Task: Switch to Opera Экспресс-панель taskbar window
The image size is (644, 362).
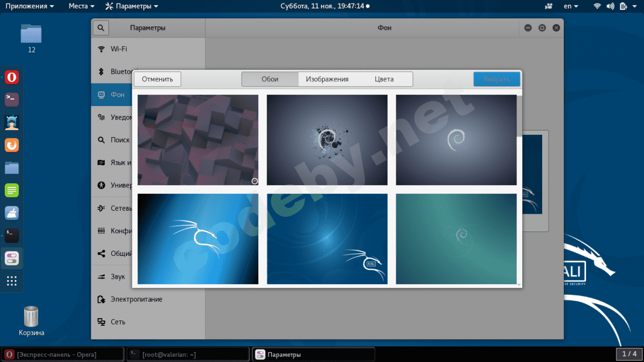Action: pos(63,354)
